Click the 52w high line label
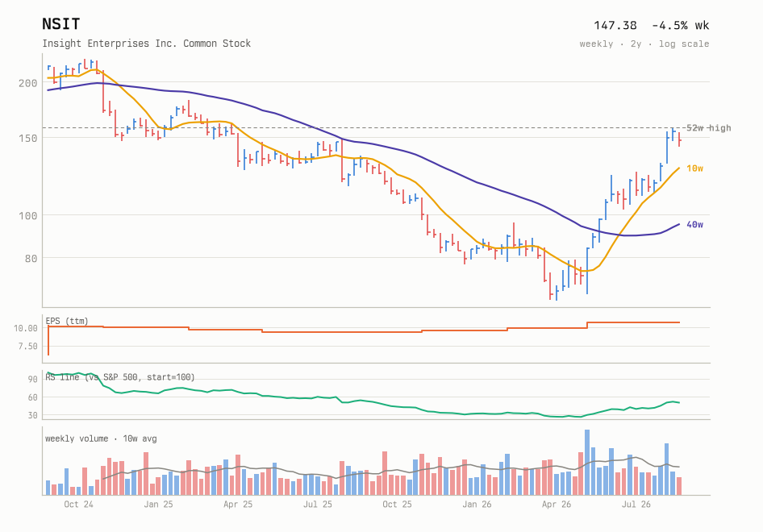763x532 pixels. (x=708, y=128)
